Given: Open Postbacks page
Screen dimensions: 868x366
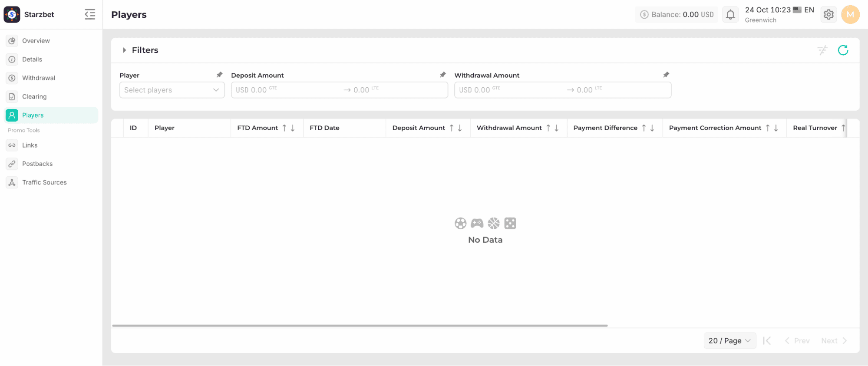Looking at the screenshot, I should coord(51,164).
